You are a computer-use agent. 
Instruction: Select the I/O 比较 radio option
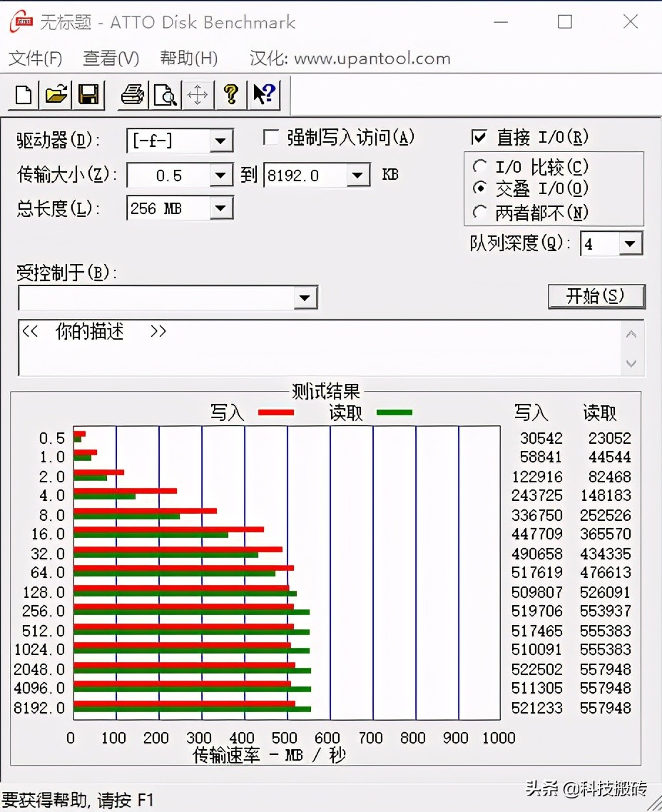click(481, 166)
